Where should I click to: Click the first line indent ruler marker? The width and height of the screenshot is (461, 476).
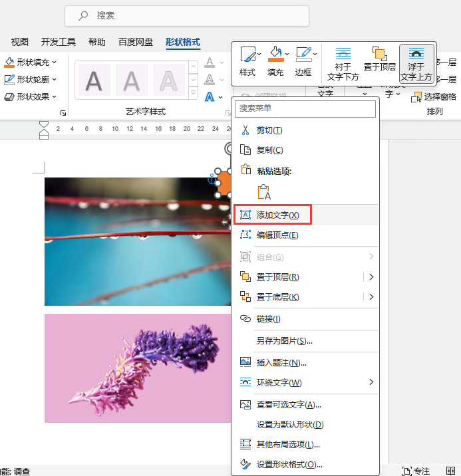click(44, 124)
